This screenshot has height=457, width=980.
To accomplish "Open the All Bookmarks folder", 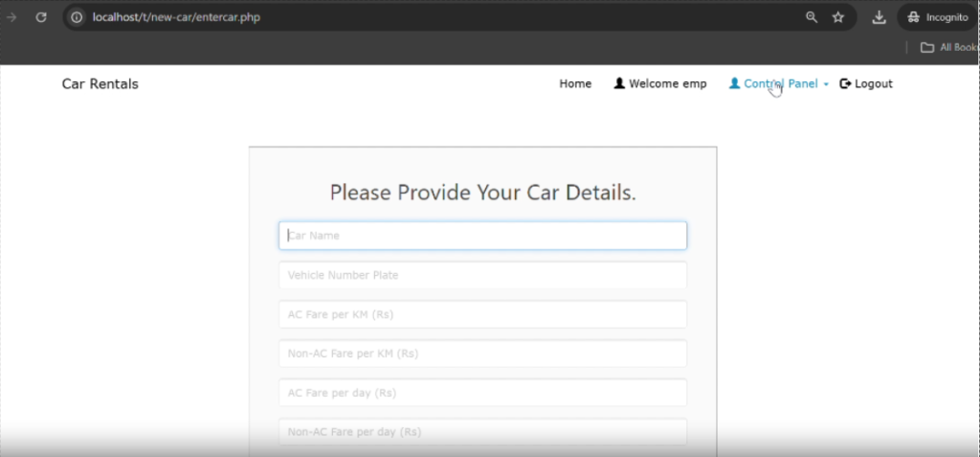I will [949, 48].
